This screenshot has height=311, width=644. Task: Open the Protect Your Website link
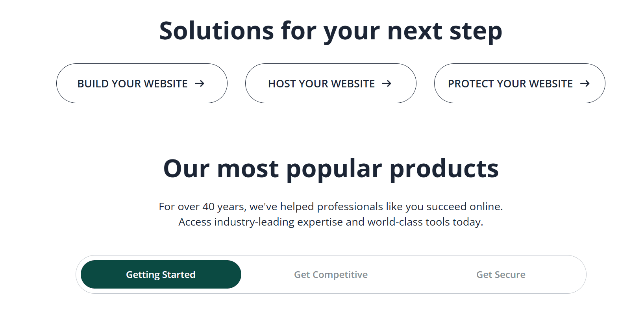click(519, 83)
